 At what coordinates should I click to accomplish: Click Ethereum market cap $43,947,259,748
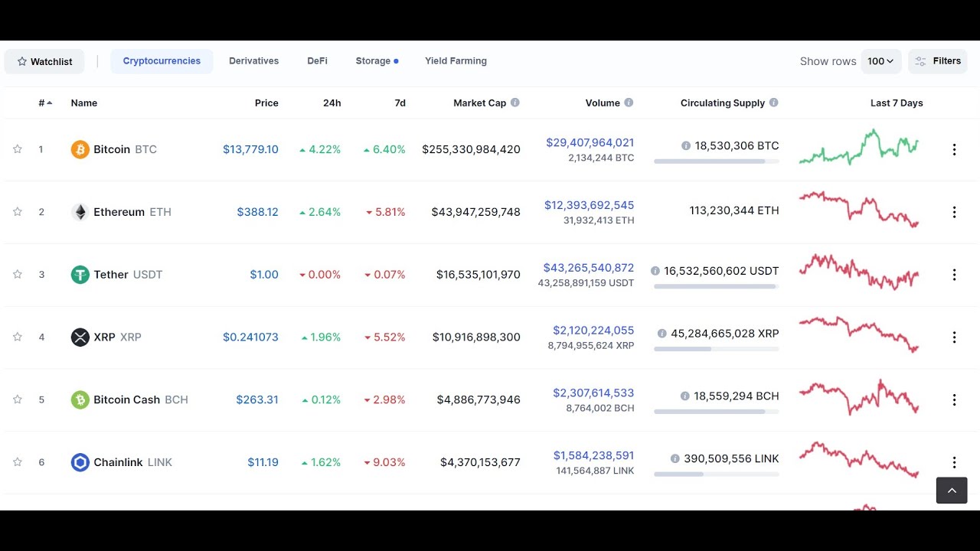(475, 212)
